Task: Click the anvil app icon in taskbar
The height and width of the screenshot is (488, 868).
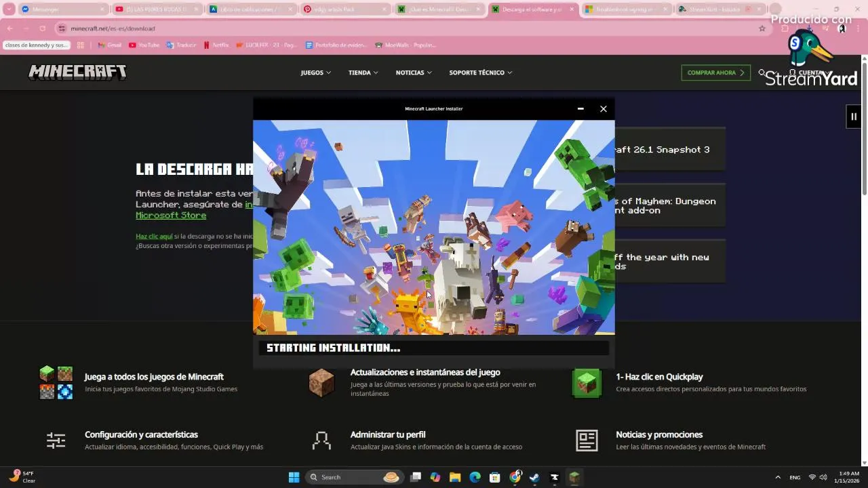Action: pos(554,477)
